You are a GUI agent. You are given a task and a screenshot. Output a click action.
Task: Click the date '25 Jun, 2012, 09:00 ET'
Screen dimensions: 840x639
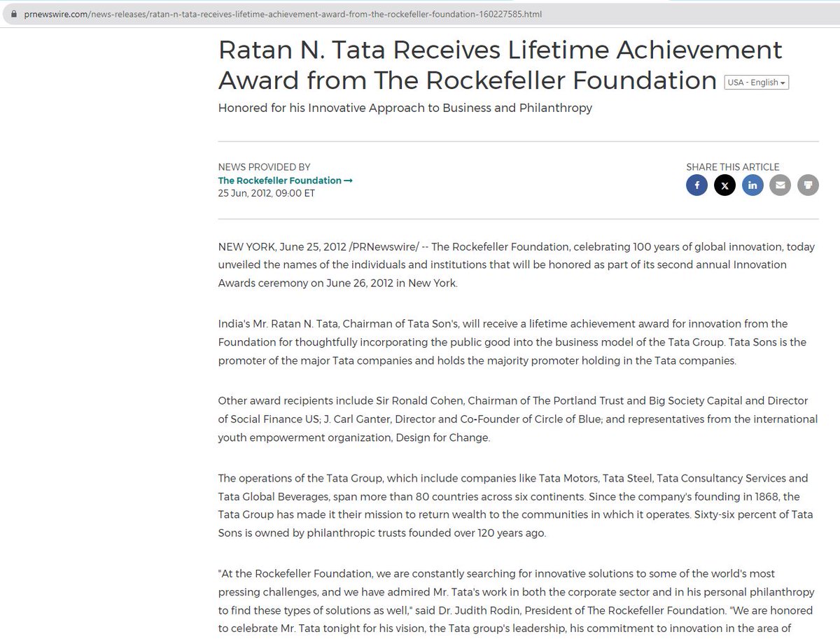[267, 192]
